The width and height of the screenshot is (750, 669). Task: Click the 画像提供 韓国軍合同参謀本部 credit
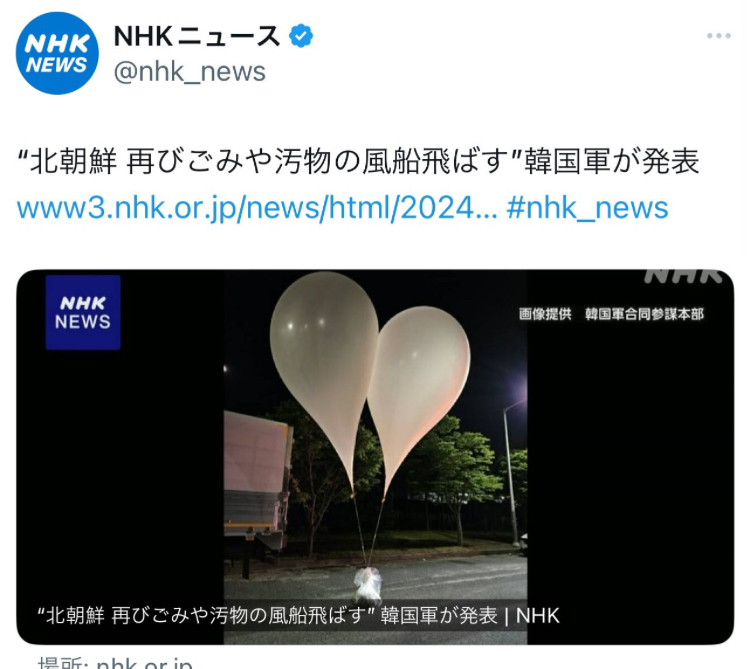[611, 314]
